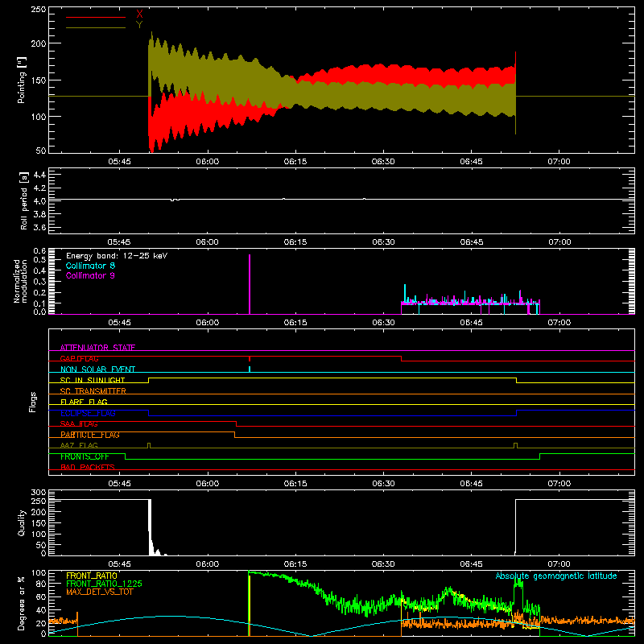The width and height of the screenshot is (644, 644).
Task: Select the X legend label
Action: (x=139, y=14)
